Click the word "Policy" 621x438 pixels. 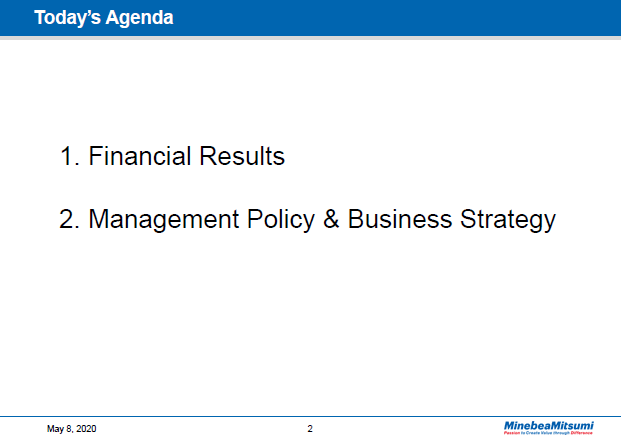point(286,220)
